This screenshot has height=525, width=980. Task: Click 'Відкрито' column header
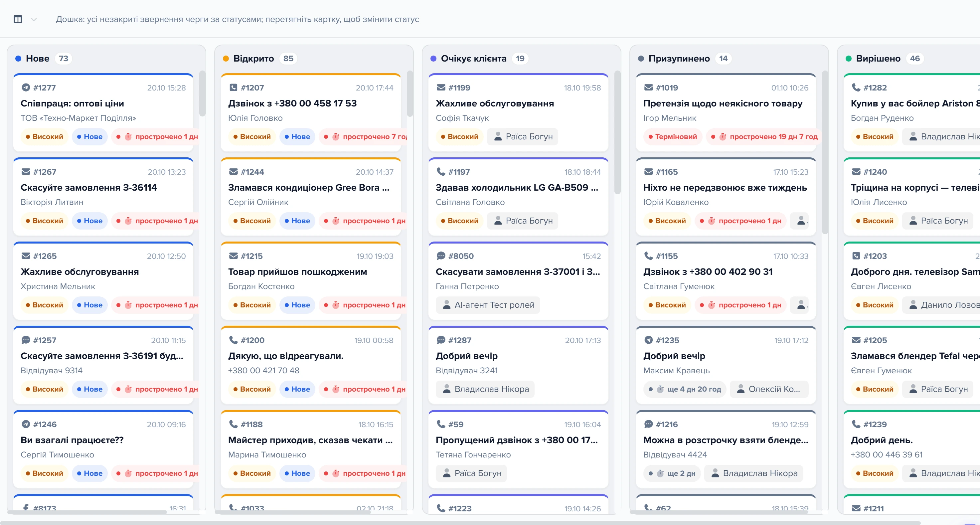point(253,59)
